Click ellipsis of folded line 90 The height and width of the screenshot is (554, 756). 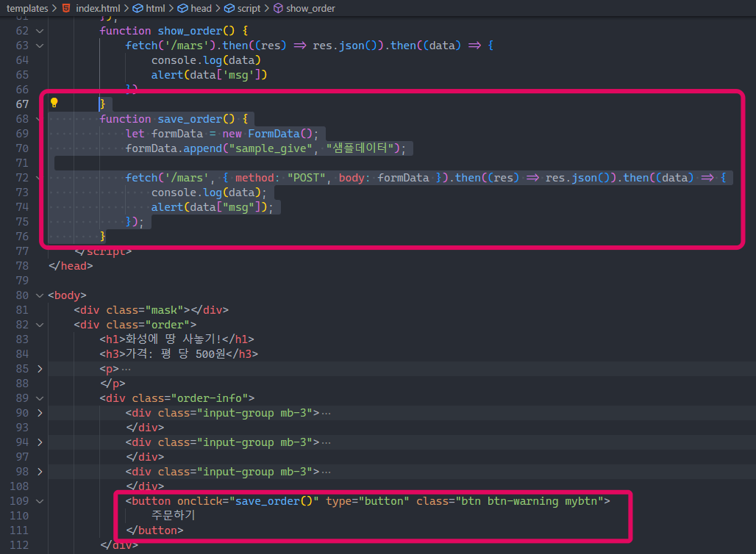point(326,414)
